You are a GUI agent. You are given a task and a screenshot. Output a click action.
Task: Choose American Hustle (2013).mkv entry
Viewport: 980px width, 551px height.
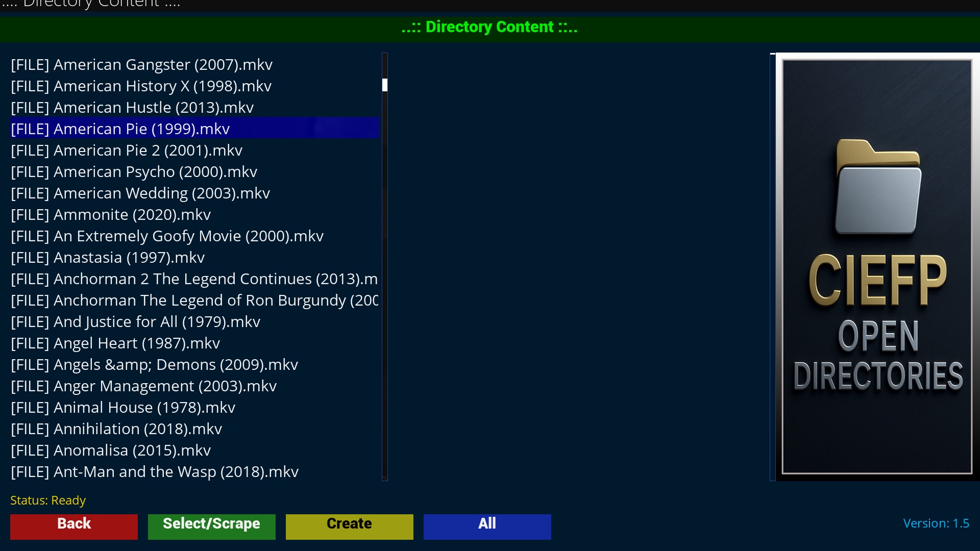194,108
